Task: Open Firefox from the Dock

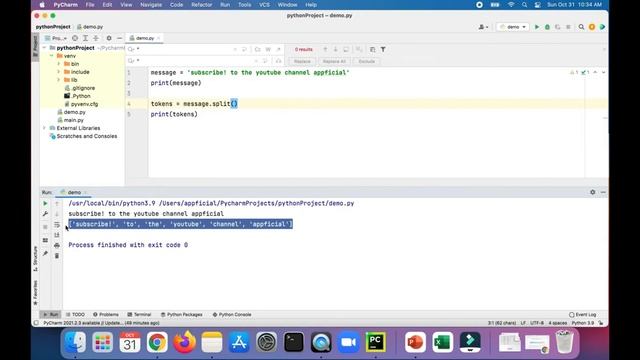Action: coord(184,342)
